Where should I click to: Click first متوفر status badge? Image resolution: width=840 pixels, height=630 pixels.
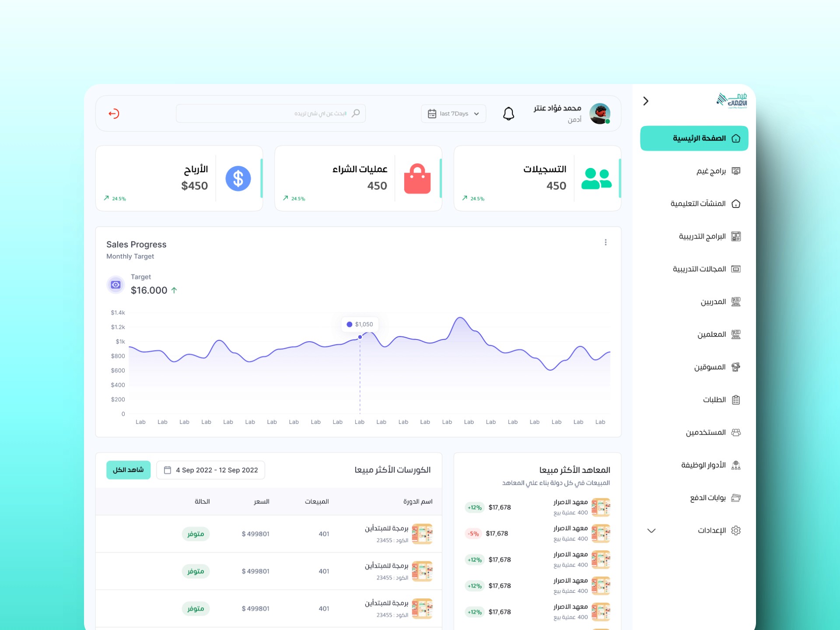click(196, 534)
